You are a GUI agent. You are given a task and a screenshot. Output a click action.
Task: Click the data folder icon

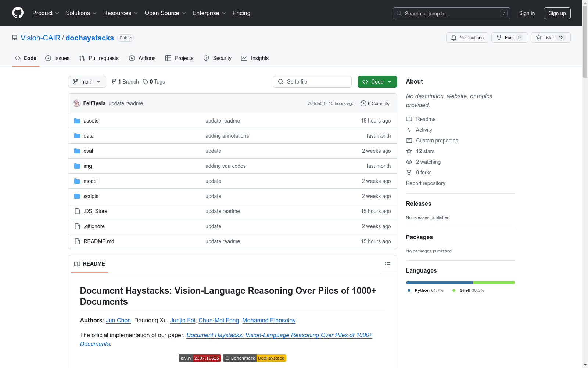coord(77,136)
